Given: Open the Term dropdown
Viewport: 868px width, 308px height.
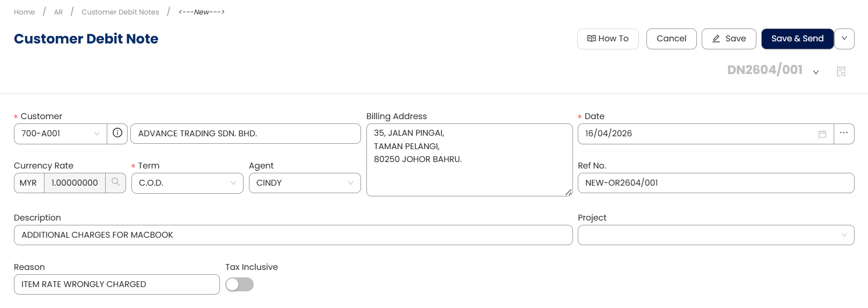Looking at the screenshot, I should click(187, 183).
